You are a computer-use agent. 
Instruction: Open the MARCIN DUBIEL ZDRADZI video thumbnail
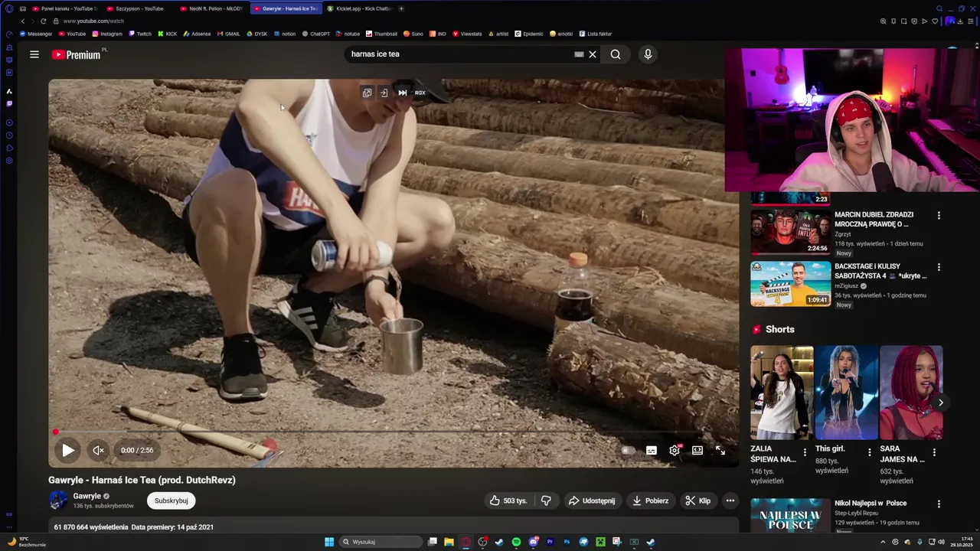pyautogui.click(x=790, y=232)
